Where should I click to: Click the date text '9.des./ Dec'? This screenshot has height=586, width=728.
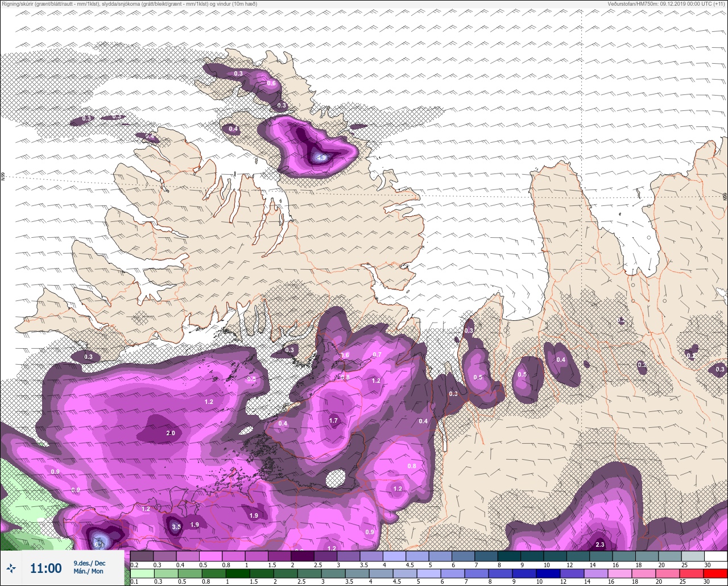(x=89, y=563)
